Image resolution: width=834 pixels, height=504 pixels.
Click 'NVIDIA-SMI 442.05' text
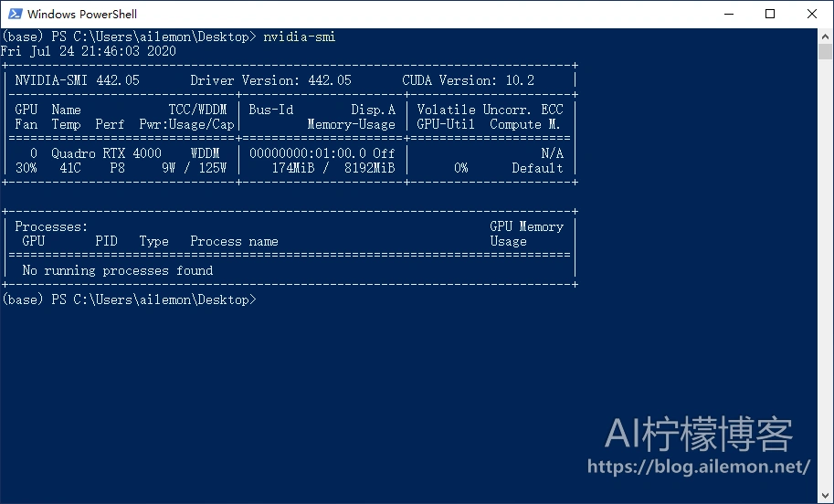[x=77, y=80]
